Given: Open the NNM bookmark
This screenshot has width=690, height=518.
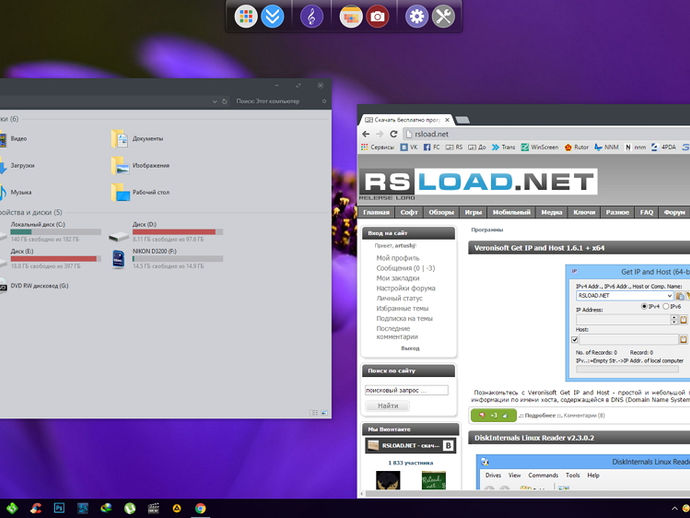Looking at the screenshot, I should [x=606, y=147].
